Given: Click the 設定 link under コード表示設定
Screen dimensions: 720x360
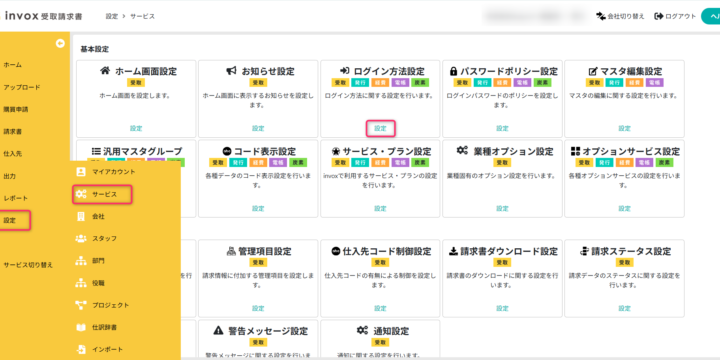Looking at the screenshot, I should coord(258,208).
